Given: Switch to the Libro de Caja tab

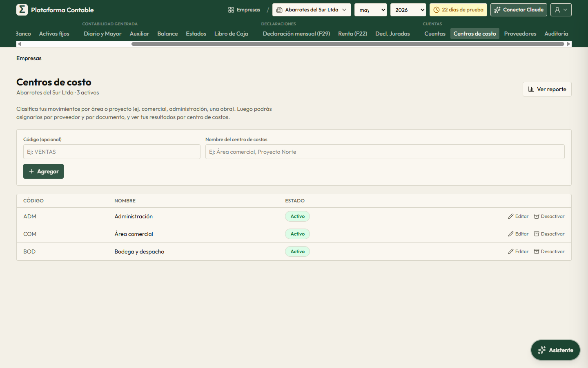Looking at the screenshot, I should point(231,34).
